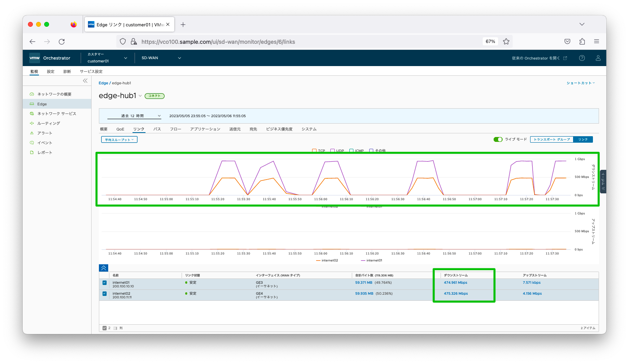Reload the page
This screenshot has height=364, width=629.
tap(62, 41)
